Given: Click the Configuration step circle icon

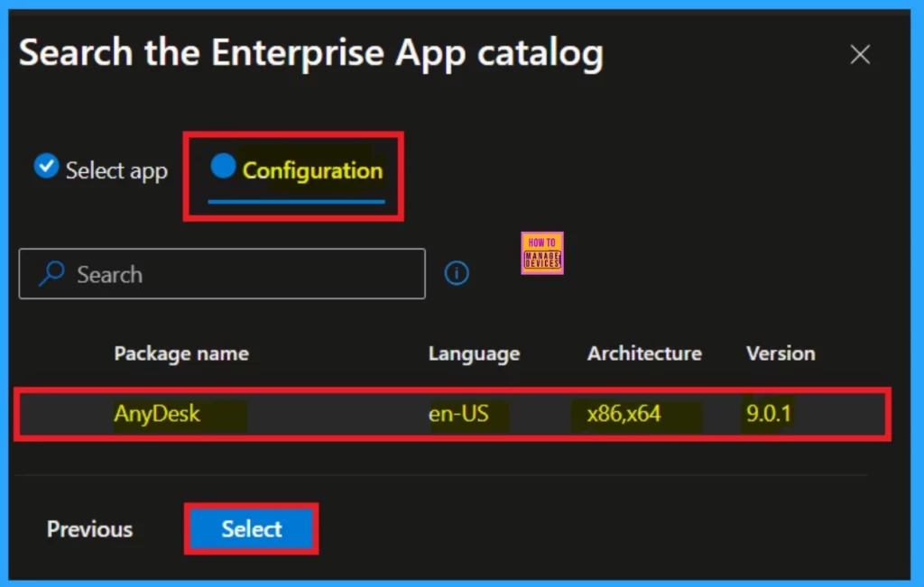Looking at the screenshot, I should (223, 165).
